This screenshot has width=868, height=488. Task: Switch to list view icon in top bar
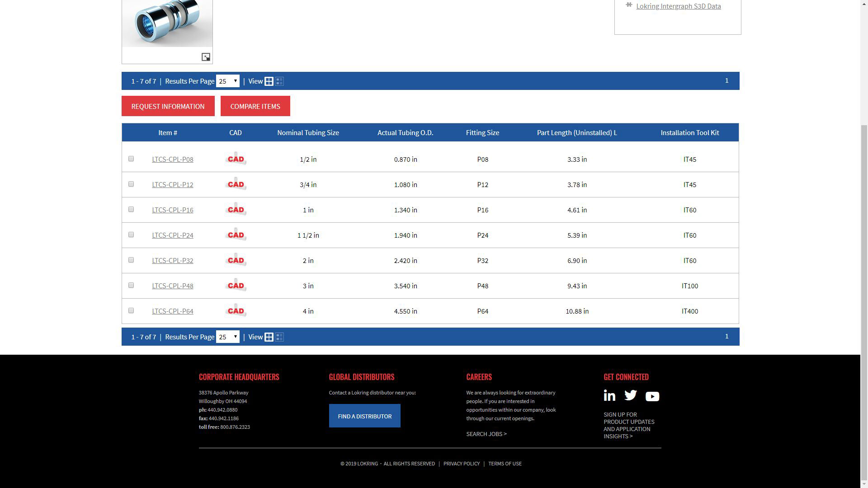coord(279,81)
